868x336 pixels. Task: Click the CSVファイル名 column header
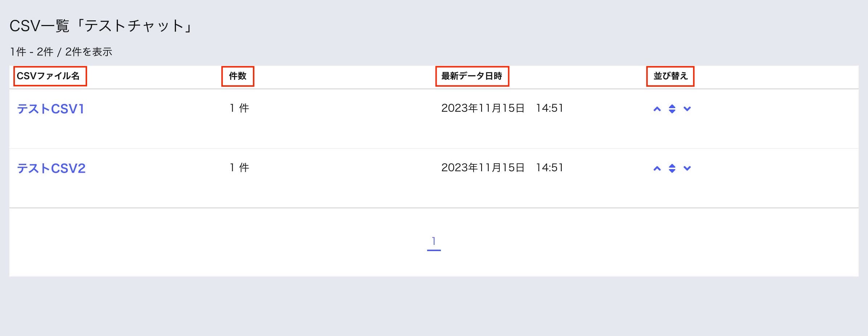pos(50,76)
